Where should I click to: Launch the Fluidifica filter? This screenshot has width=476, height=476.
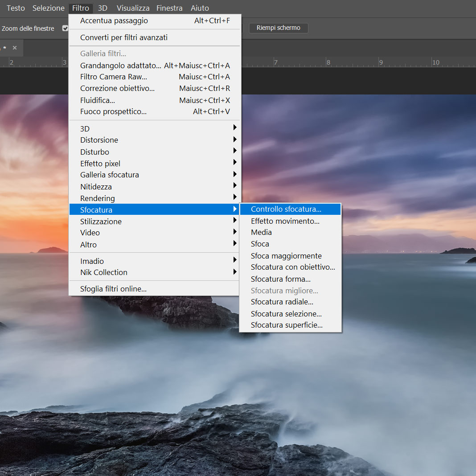[x=97, y=100]
